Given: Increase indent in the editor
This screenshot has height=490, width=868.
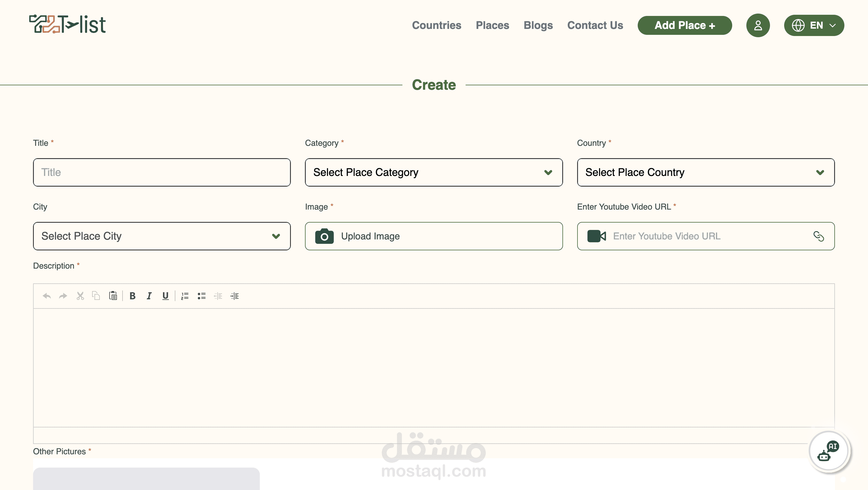Looking at the screenshot, I should 234,296.
